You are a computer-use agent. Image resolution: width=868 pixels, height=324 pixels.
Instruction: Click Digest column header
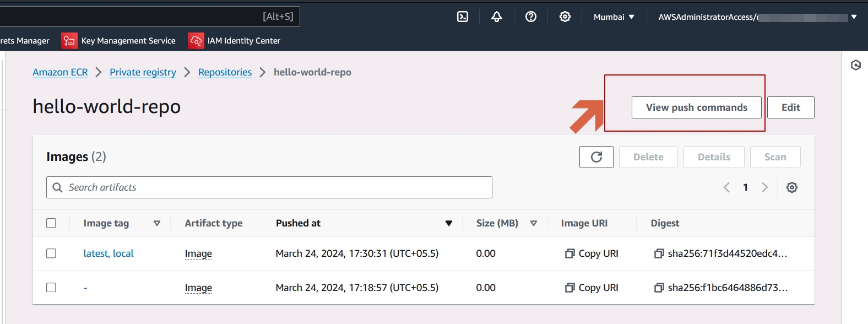(665, 223)
